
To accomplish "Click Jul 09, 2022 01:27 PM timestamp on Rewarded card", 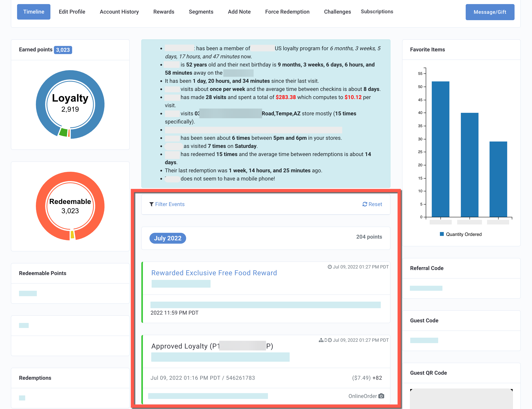I will 361,267.
